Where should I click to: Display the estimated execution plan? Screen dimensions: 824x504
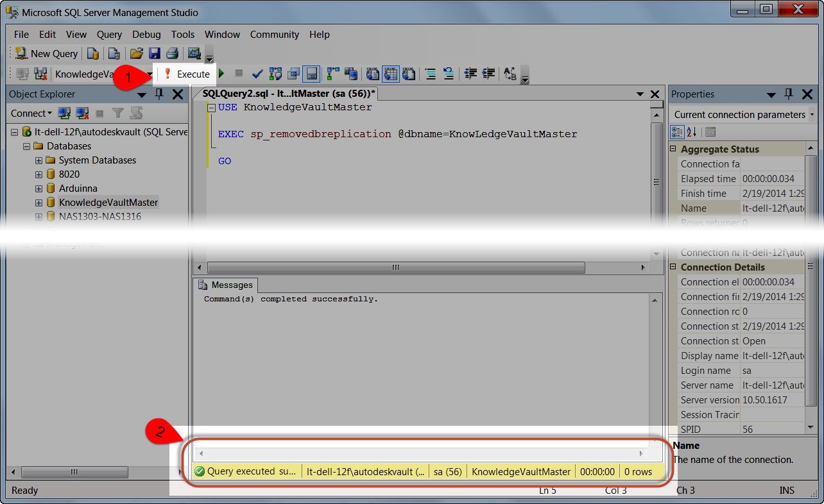coord(276,74)
